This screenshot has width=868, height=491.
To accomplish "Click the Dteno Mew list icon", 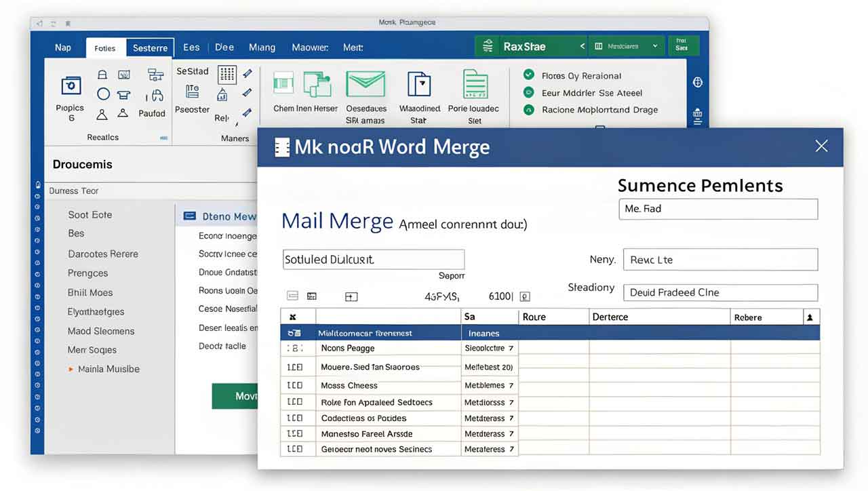I will (189, 216).
